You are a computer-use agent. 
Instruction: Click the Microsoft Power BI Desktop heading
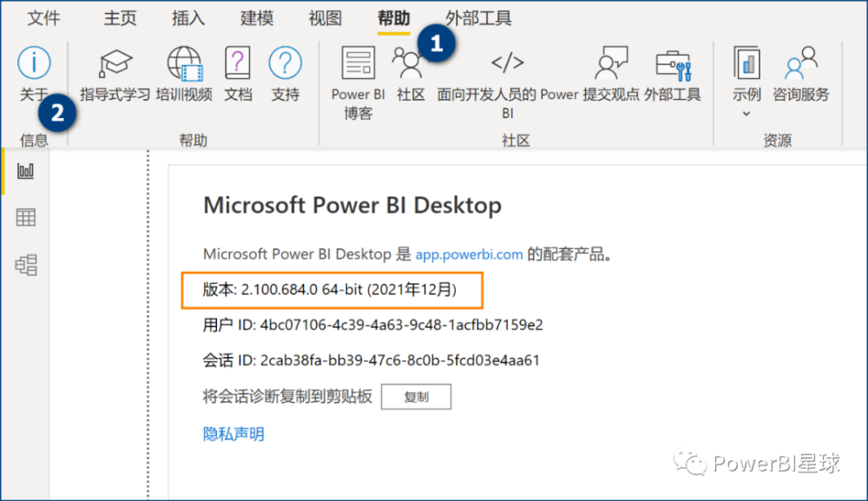(x=352, y=206)
